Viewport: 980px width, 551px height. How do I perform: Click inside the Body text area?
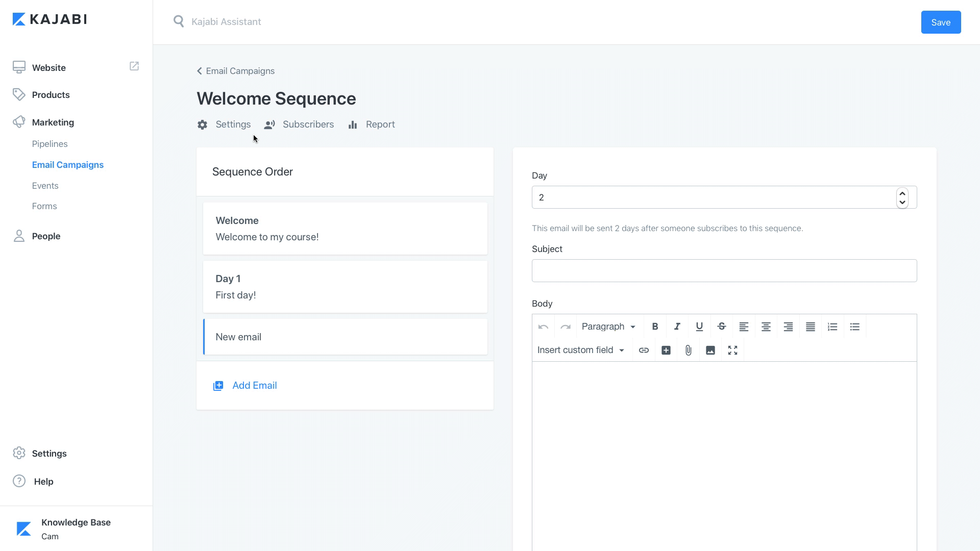coord(724,456)
